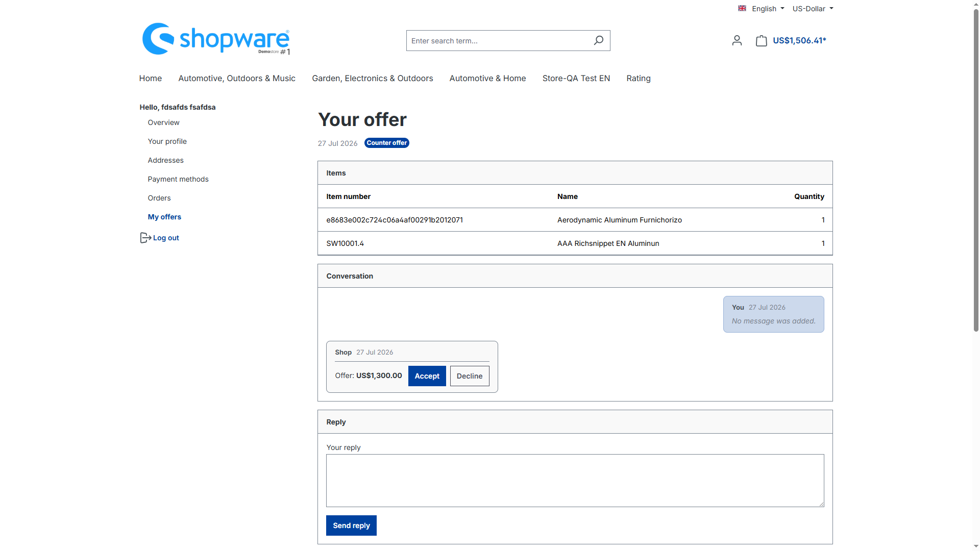Click the cart total US$1,506.41
Image resolution: width=980 pixels, height=551 pixels.
(x=799, y=40)
